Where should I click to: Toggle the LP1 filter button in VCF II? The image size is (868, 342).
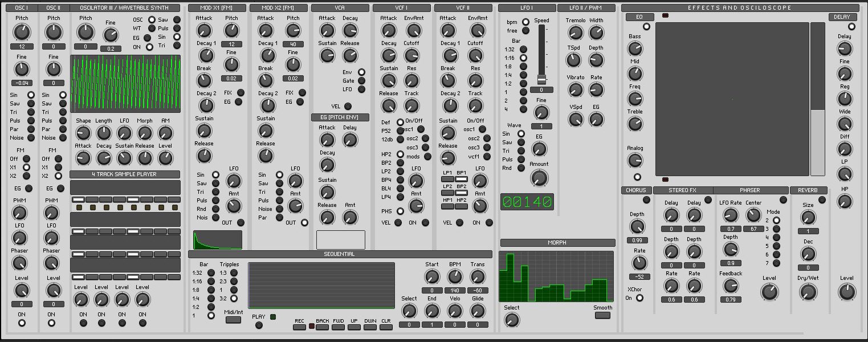448,179
